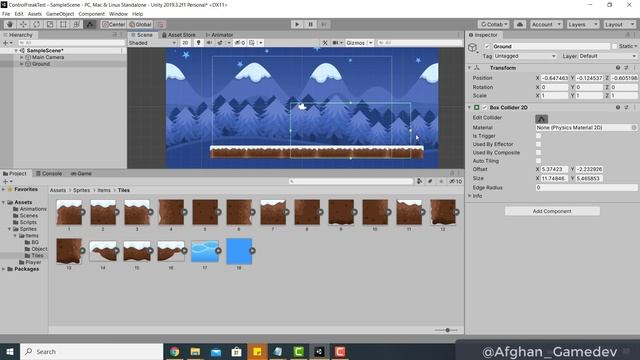The height and width of the screenshot is (360, 640).
Task: Select the Scale tool
Action: click(50, 24)
